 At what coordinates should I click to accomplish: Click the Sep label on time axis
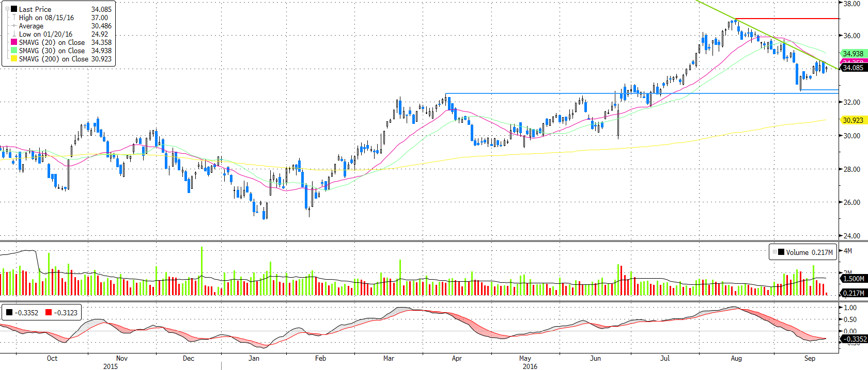coord(810,358)
